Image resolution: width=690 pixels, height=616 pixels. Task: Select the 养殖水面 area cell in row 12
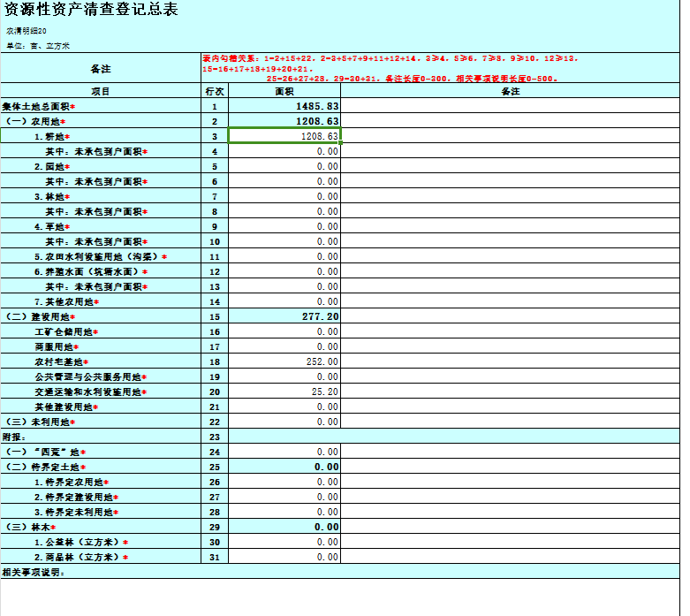(x=284, y=271)
